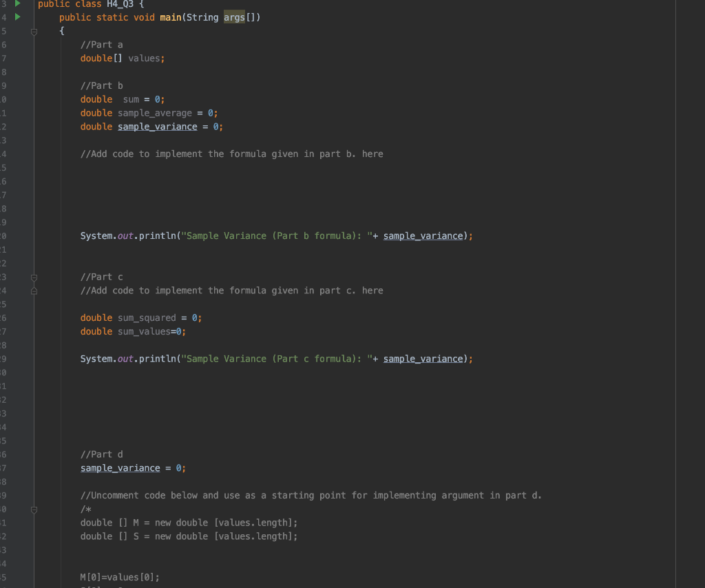This screenshot has height=588, width=705.
Task: Click comment 'Add code to implement formula part c'
Action: [232, 291]
